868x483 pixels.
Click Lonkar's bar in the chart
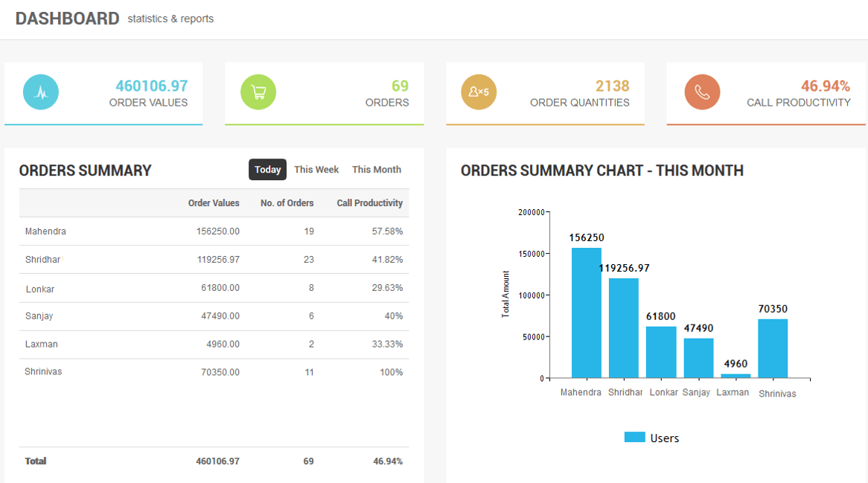click(x=661, y=353)
